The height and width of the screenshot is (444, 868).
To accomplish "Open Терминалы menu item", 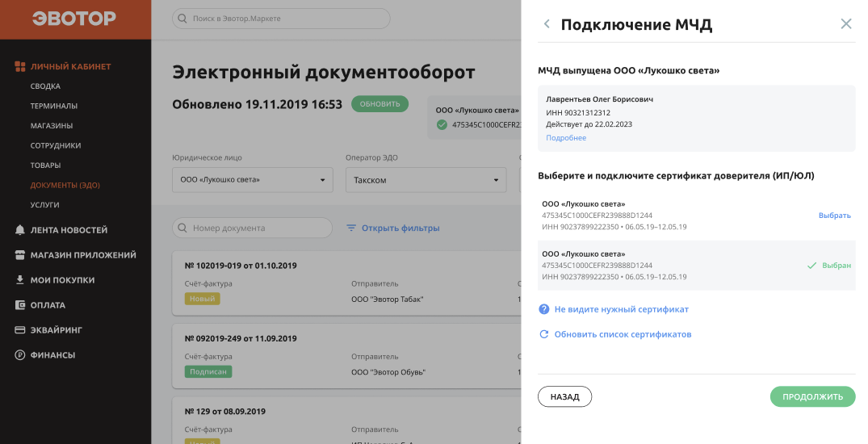I will click(x=54, y=106).
